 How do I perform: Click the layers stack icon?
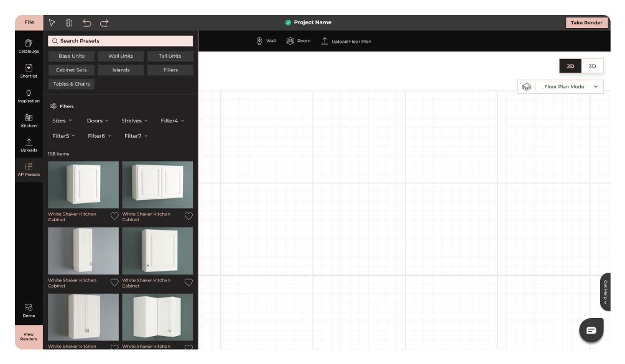527,87
